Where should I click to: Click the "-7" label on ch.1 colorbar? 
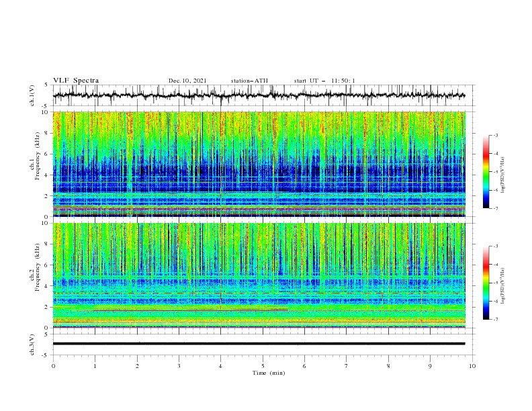(x=496, y=209)
